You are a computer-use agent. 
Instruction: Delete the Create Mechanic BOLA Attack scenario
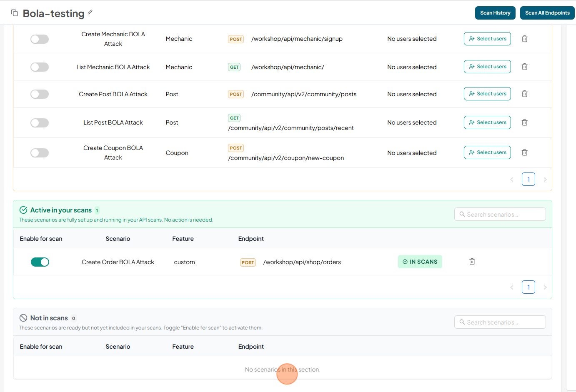point(524,39)
